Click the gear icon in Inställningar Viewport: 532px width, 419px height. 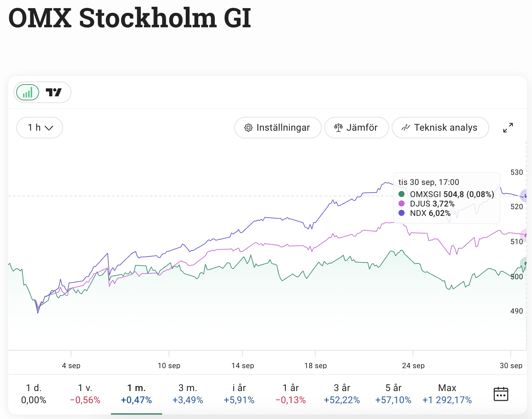(x=248, y=128)
